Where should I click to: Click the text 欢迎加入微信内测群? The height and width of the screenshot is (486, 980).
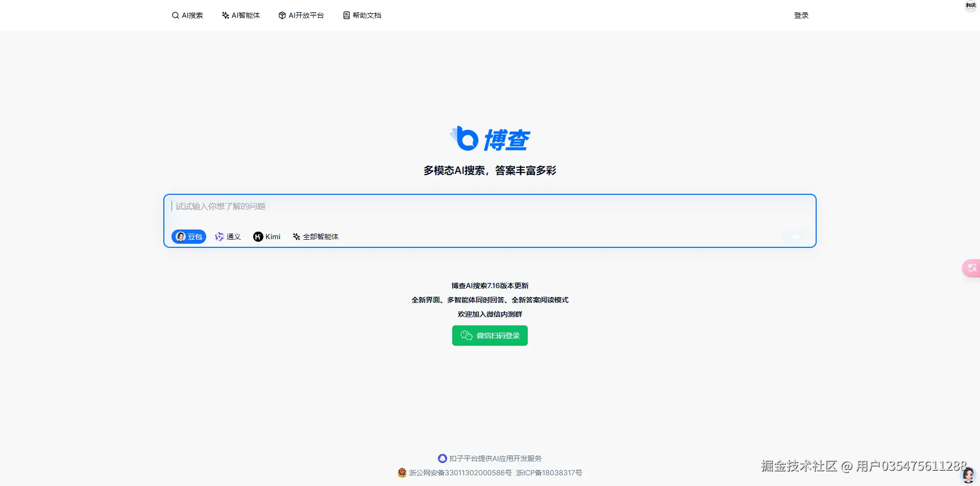(490, 314)
